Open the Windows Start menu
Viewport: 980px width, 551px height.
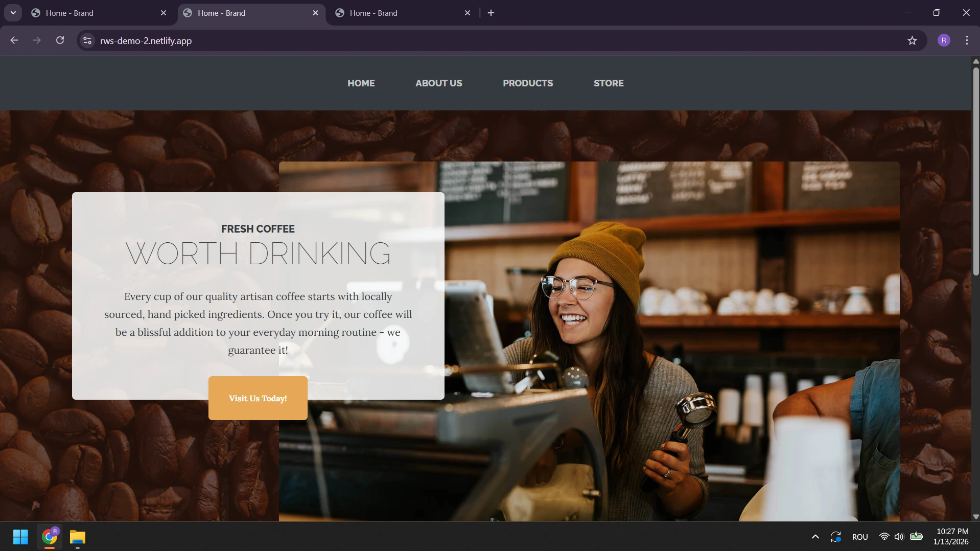[x=20, y=537]
